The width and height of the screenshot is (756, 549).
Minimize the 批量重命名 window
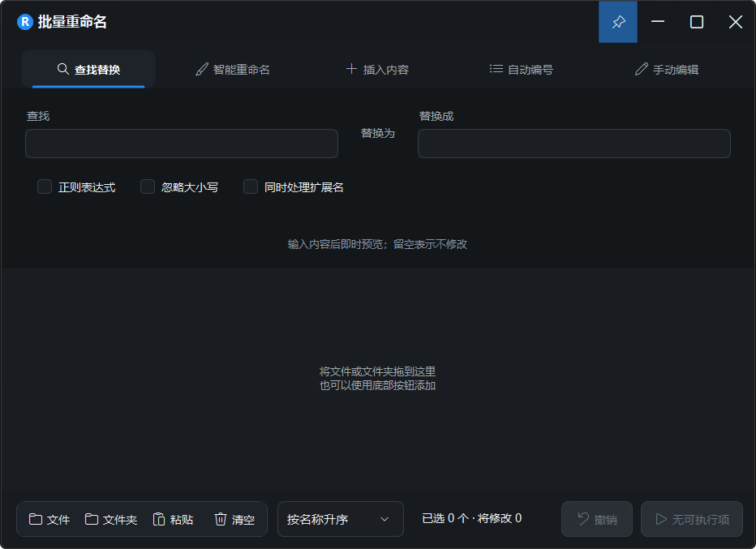(x=658, y=22)
